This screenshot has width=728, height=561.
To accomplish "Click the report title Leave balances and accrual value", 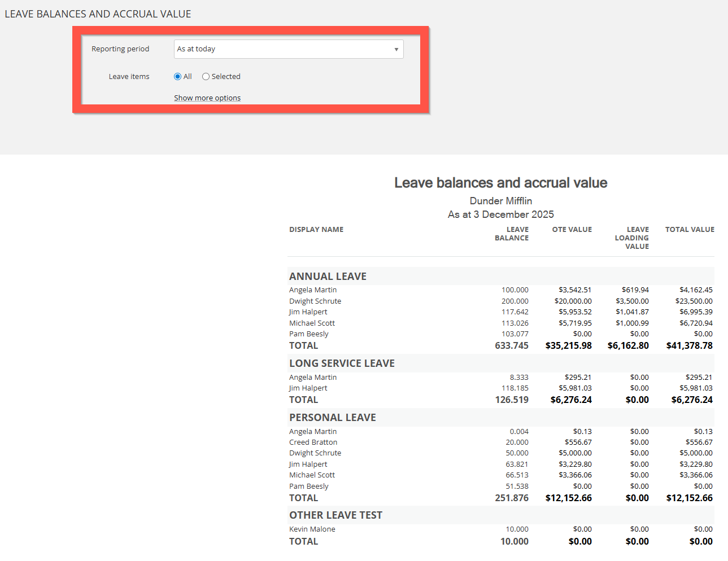I will 501,183.
